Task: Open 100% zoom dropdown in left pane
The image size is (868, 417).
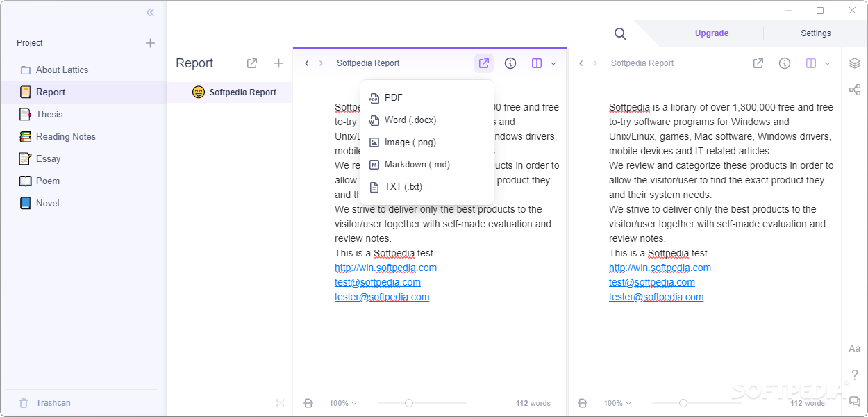Action: point(343,403)
